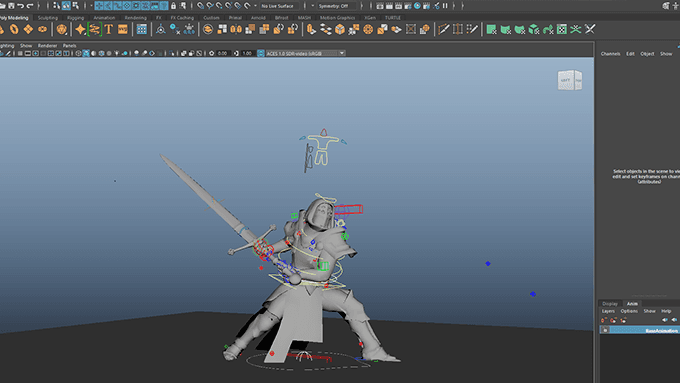Click the bridge shelf icon
The width and height of the screenshot is (680, 383).
[x=325, y=29]
